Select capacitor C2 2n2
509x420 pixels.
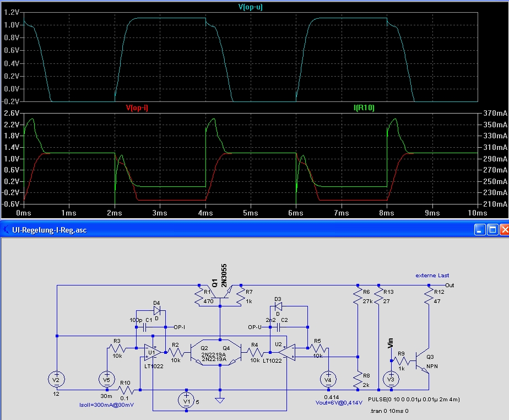tap(279, 327)
